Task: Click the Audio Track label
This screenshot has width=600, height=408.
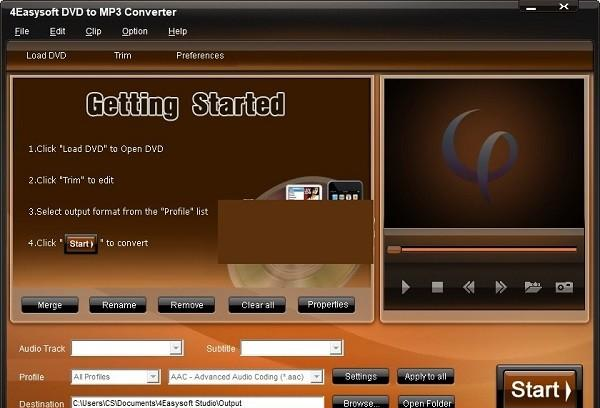Action: pos(42,349)
